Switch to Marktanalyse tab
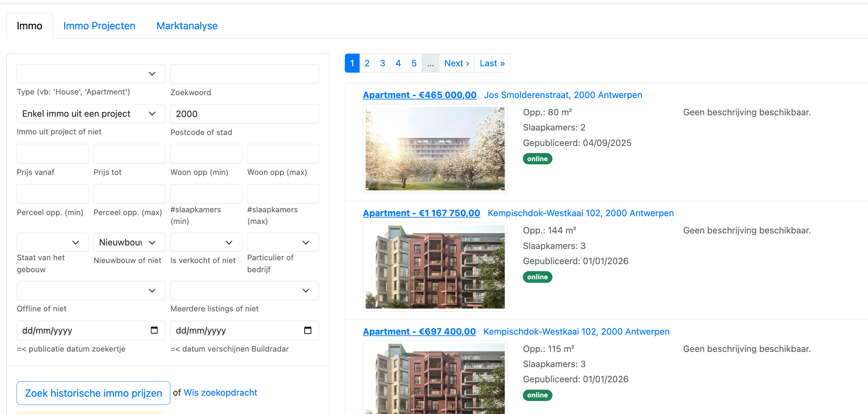868x414 pixels. click(187, 26)
